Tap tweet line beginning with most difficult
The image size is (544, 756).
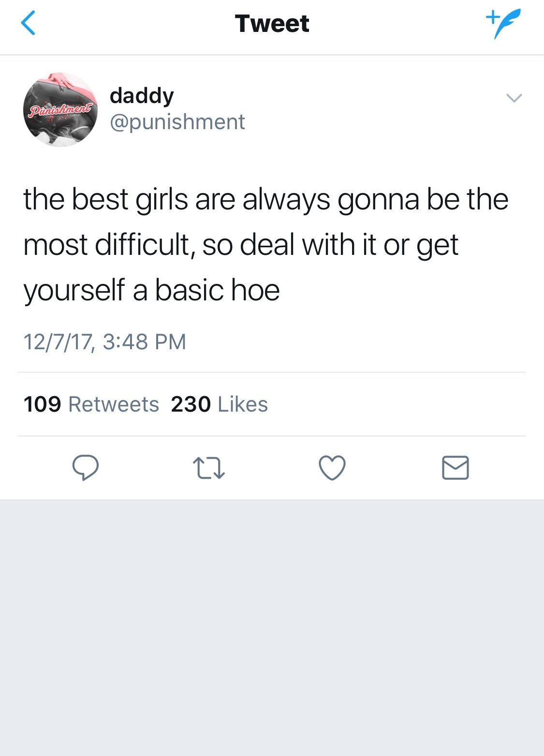coord(241,245)
